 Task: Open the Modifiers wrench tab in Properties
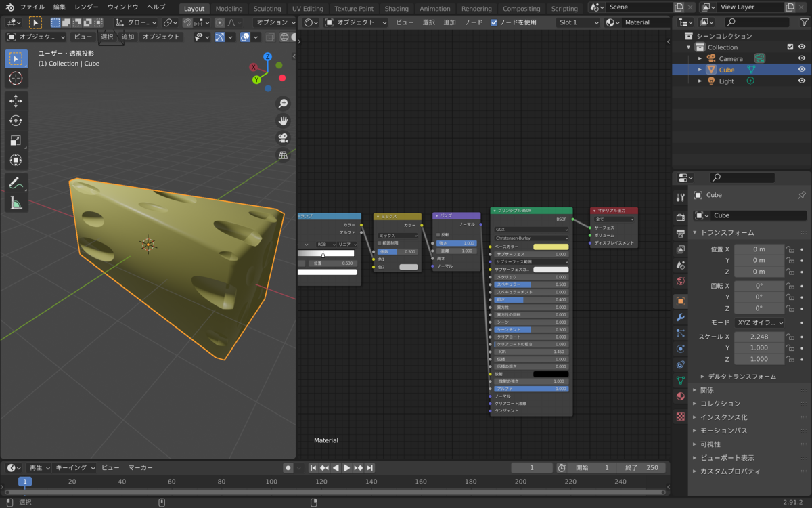(681, 317)
